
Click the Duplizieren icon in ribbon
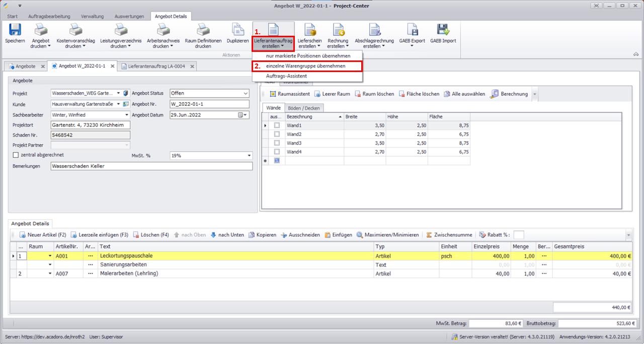[237, 31]
